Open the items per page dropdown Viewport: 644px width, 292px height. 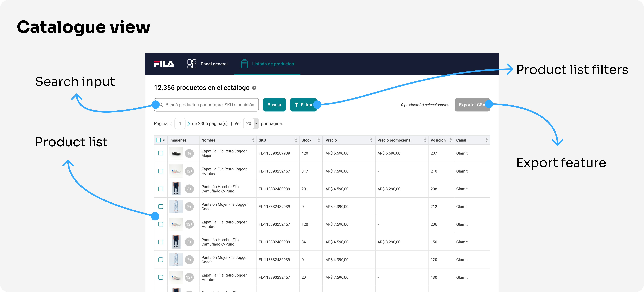point(251,124)
